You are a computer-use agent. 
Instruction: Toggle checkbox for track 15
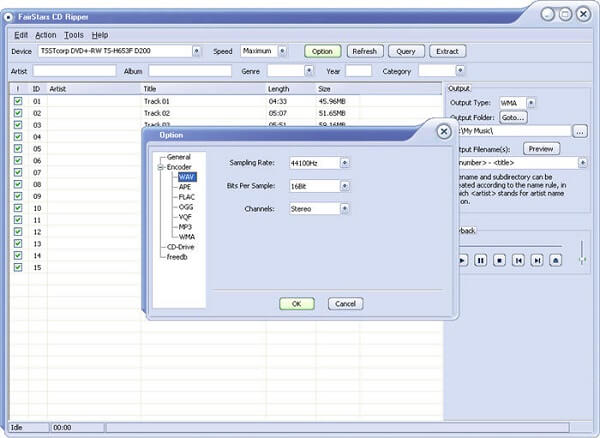pos(18,267)
